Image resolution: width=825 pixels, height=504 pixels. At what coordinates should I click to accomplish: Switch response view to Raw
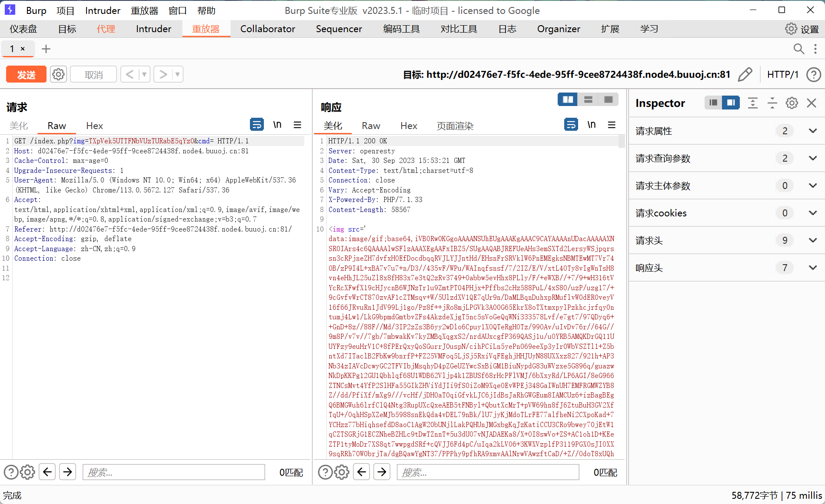[371, 126]
